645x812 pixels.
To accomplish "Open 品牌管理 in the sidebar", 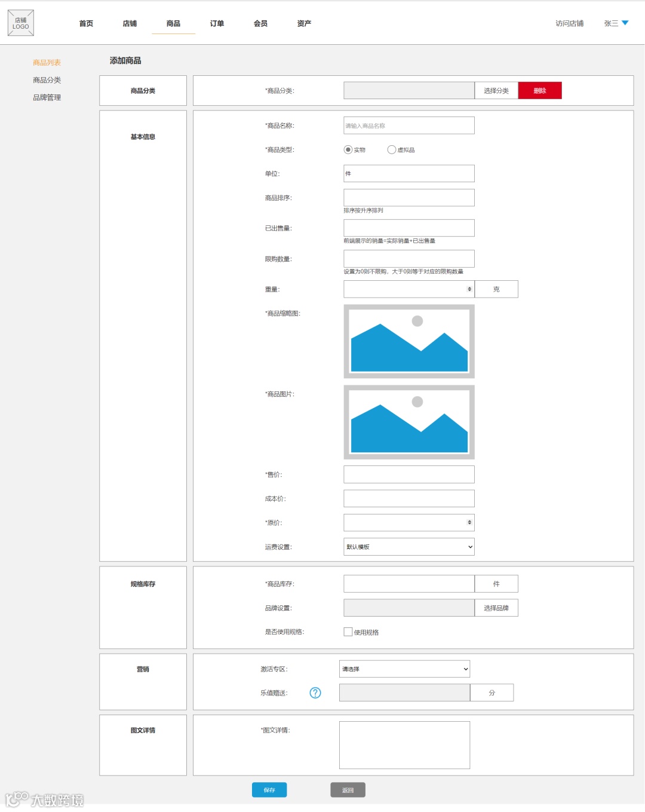I will click(47, 97).
